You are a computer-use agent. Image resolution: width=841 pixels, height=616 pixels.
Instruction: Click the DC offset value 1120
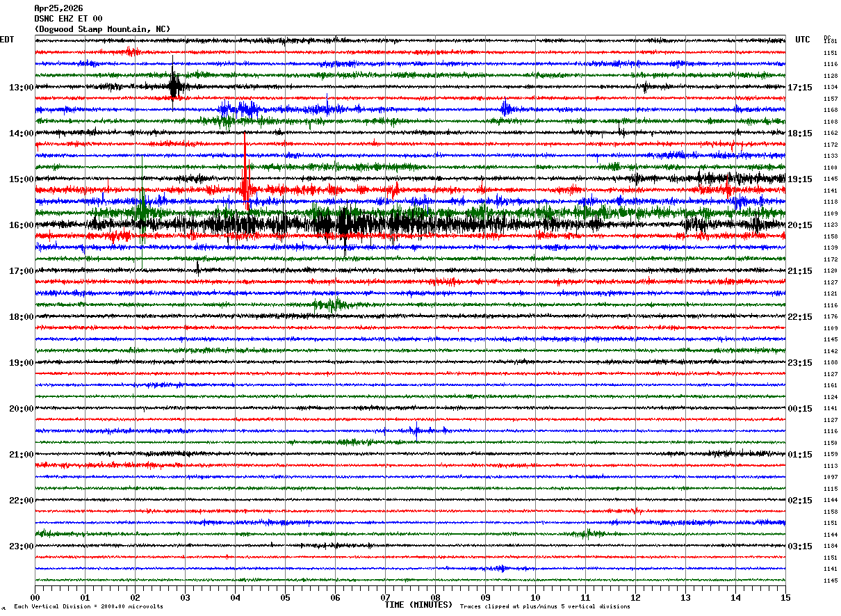[830, 271]
